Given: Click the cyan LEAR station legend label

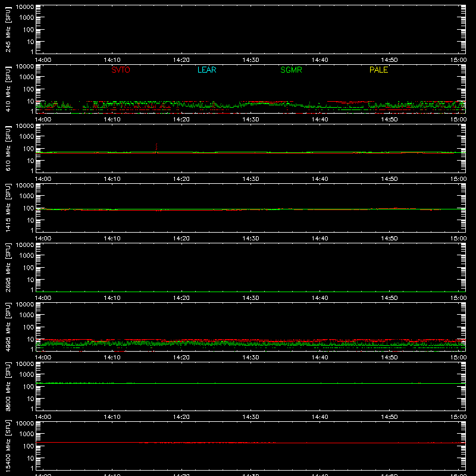Looking at the screenshot, I should click(x=206, y=70).
